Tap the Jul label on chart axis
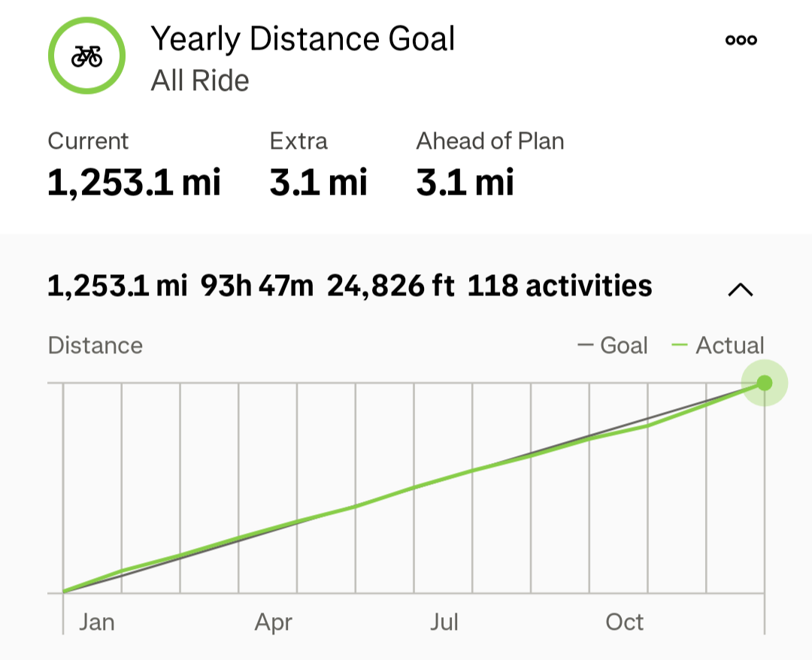Image resolution: width=812 pixels, height=660 pixels. click(444, 622)
